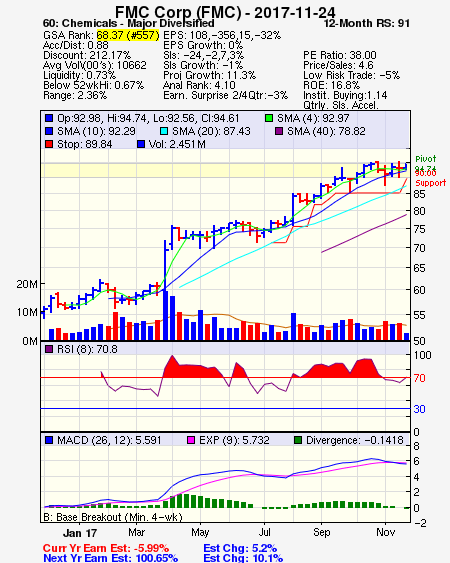
Task: Click the RSI (8): 70.8 label
Action: (87, 349)
